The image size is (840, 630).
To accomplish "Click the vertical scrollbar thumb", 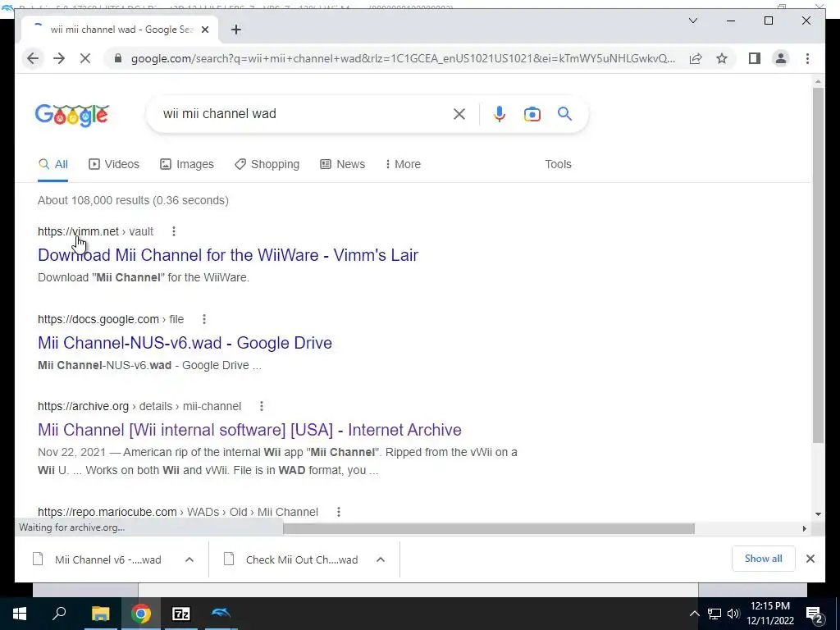I will click(818, 265).
